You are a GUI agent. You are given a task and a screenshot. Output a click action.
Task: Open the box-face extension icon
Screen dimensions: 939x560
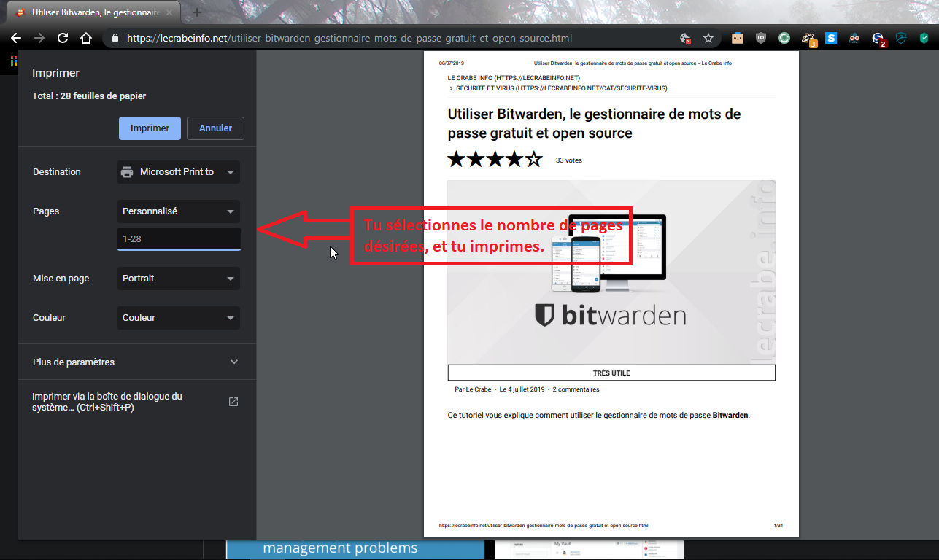tap(738, 38)
